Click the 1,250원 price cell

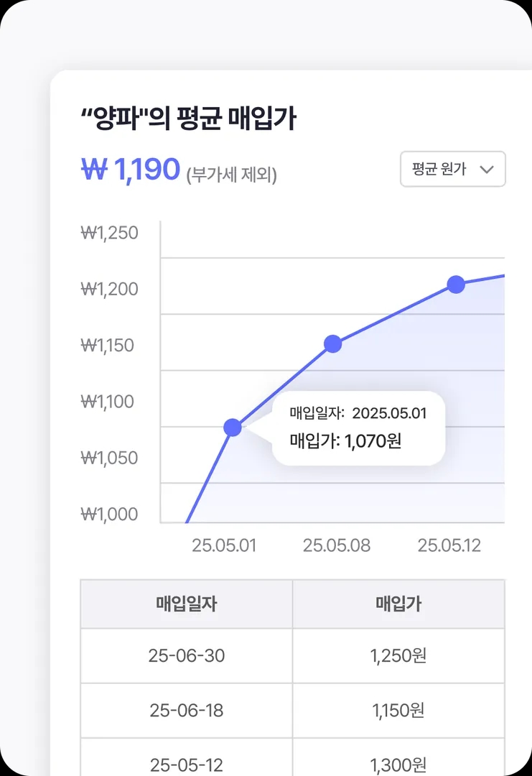click(398, 655)
